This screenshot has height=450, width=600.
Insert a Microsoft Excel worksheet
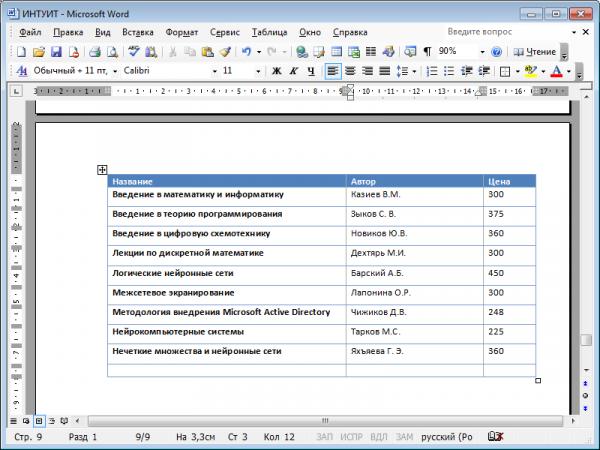[354, 52]
